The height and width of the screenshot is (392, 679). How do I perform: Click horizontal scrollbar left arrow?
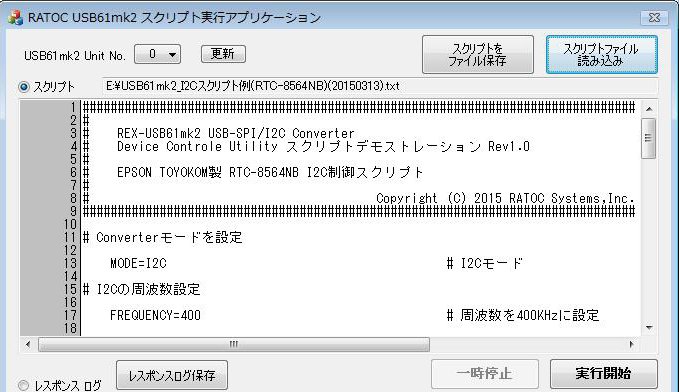(28, 344)
